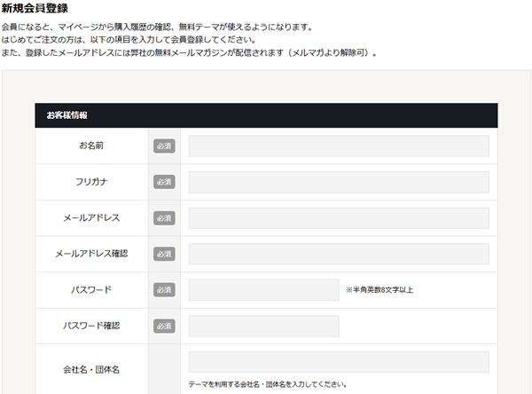The height and width of the screenshot is (394, 532).
Task: Focus the フリガナ input box
Action: point(338,182)
